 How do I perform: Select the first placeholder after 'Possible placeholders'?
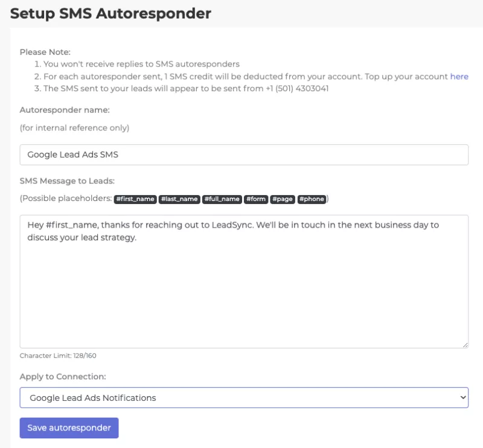coord(134,199)
